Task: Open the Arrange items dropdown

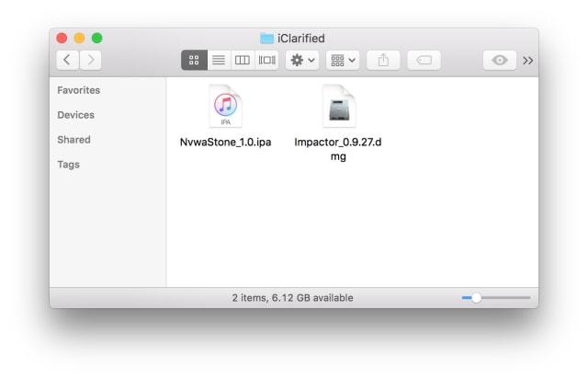Action: pos(344,60)
